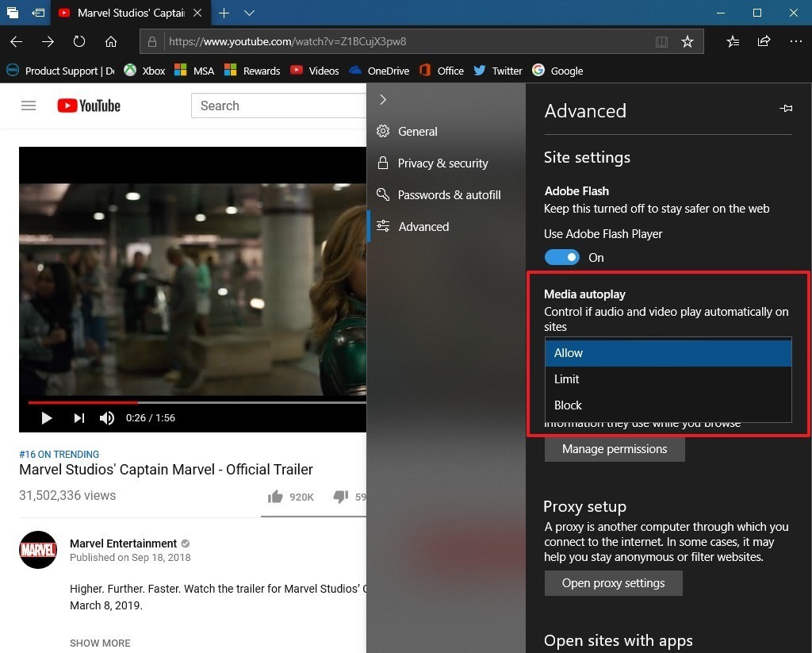The height and width of the screenshot is (653, 812).
Task: Show tab previews chevron
Action: point(249,13)
